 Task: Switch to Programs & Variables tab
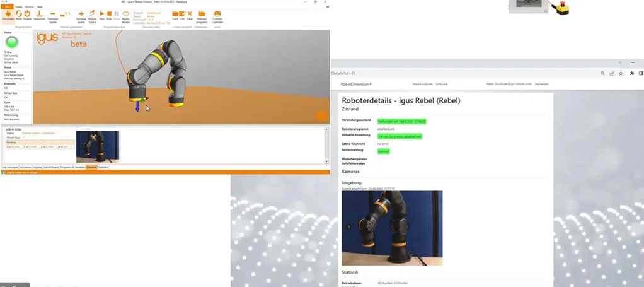pyautogui.click(x=72, y=167)
